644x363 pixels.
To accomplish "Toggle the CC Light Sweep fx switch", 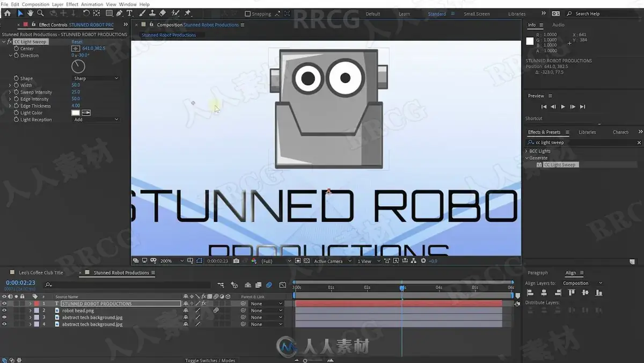I will tap(10, 41).
